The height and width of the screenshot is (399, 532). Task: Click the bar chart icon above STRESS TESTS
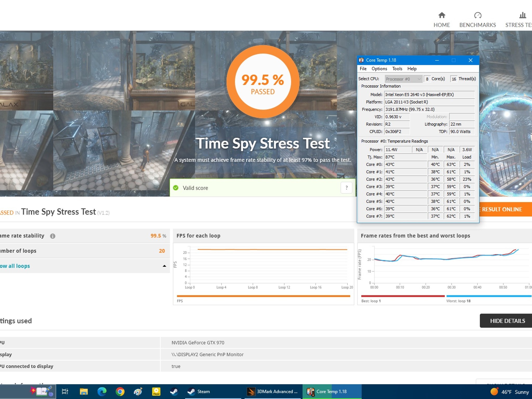(x=523, y=15)
